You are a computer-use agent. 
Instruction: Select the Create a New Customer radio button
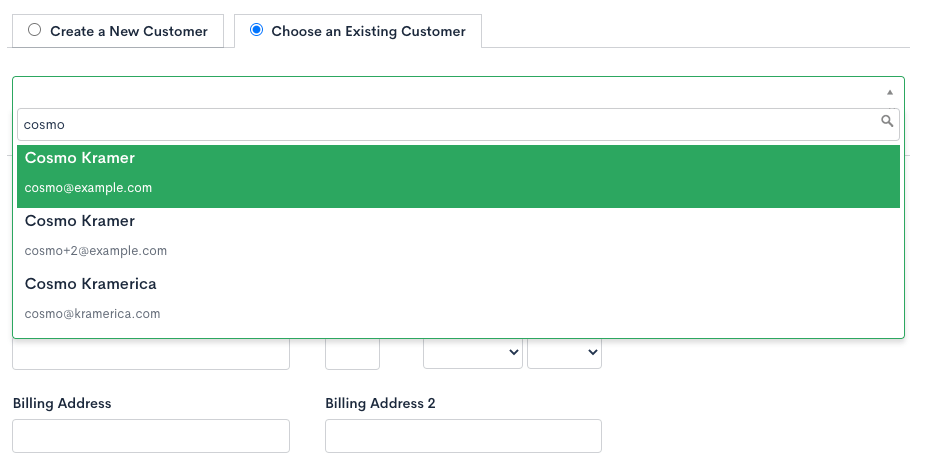coord(34,30)
